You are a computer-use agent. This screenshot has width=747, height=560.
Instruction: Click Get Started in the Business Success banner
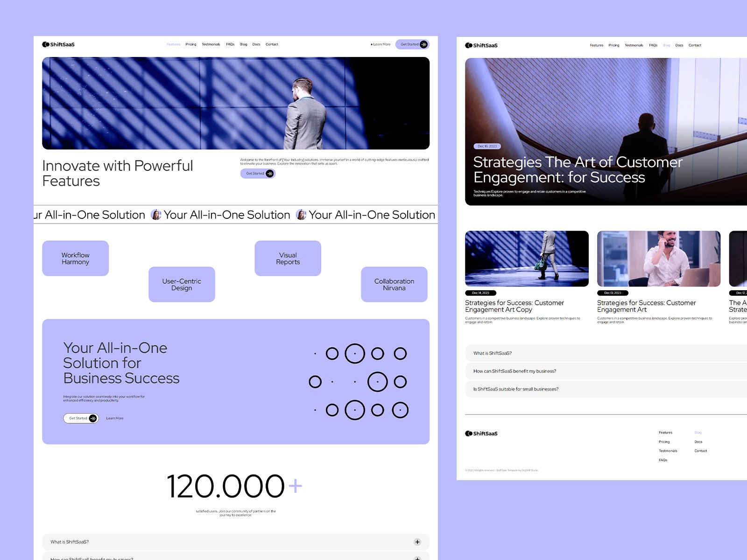81,418
